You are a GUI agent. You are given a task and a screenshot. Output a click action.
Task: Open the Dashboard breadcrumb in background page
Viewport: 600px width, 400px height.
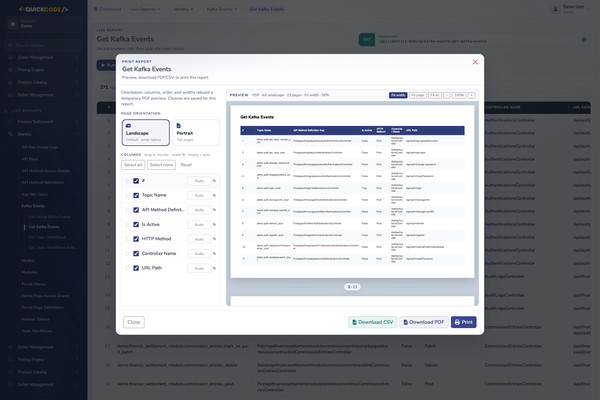(x=108, y=9)
